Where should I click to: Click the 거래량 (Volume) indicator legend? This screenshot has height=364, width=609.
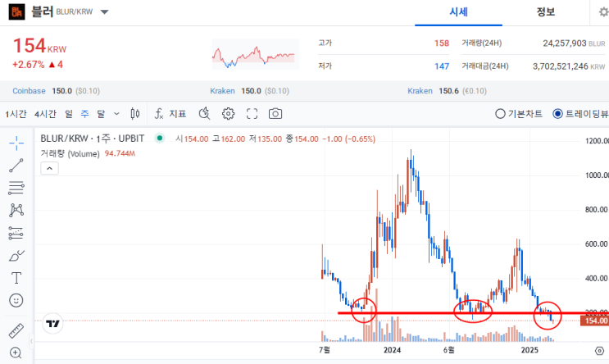tap(88, 153)
